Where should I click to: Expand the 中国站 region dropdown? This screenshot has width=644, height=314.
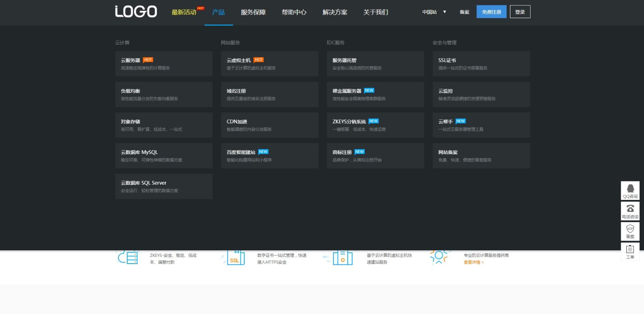pyautogui.click(x=434, y=12)
